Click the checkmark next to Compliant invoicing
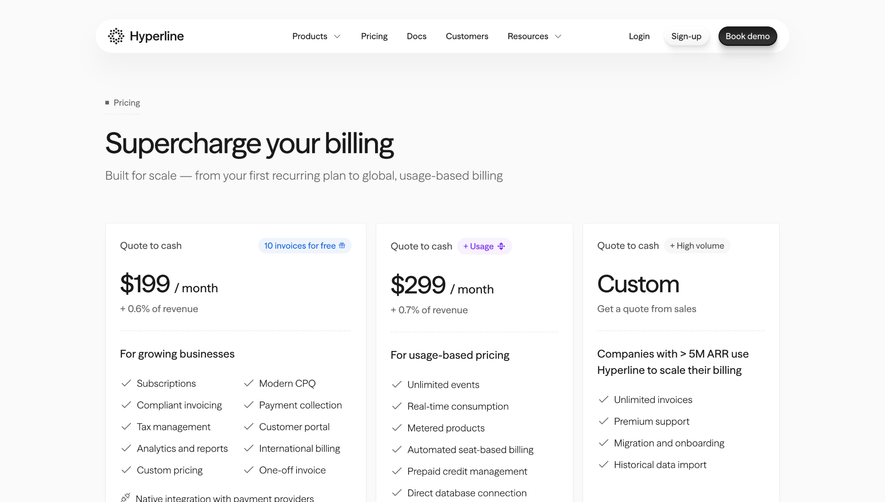 pos(126,405)
